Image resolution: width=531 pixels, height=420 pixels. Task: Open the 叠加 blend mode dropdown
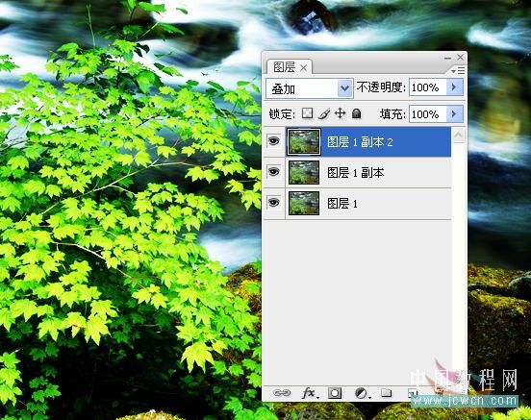309,88
